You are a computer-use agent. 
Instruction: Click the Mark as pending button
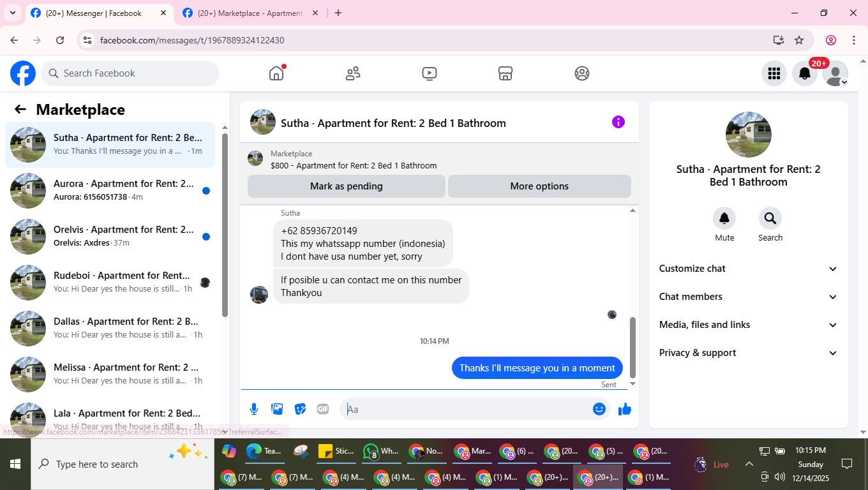(x=347, y=186)
